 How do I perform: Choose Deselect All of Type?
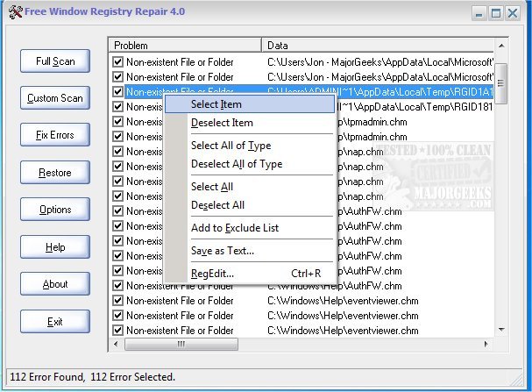click(250, 164)
